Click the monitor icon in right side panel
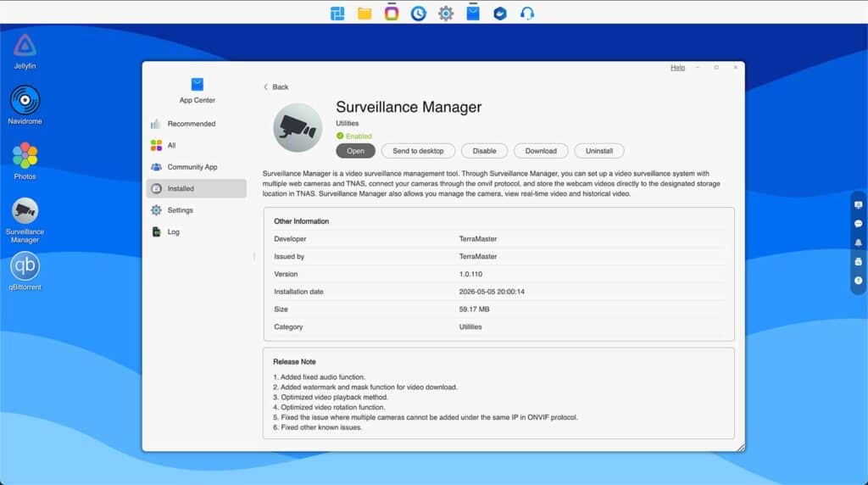This screenshot has height=485, width=868. click(x=858, y=205)
